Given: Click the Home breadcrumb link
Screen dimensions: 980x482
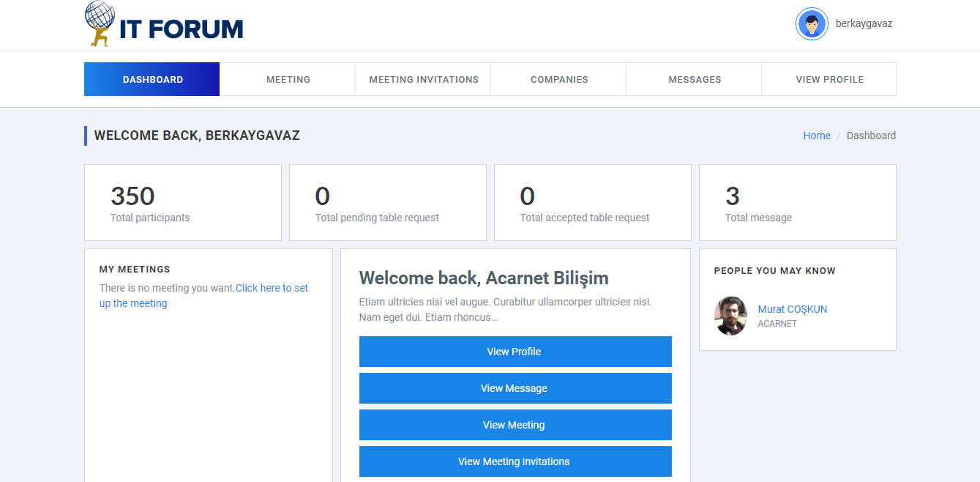Looking at the screenshot, I should (x=816, y=136).
